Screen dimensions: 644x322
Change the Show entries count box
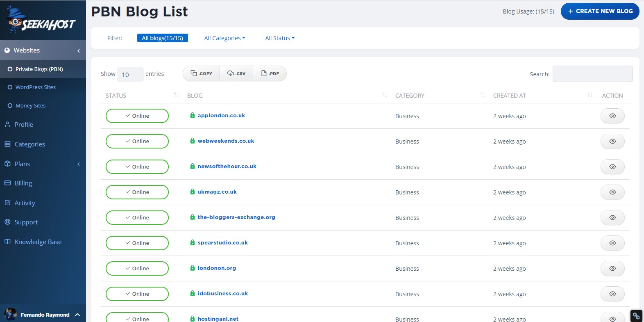coord(130,74)
